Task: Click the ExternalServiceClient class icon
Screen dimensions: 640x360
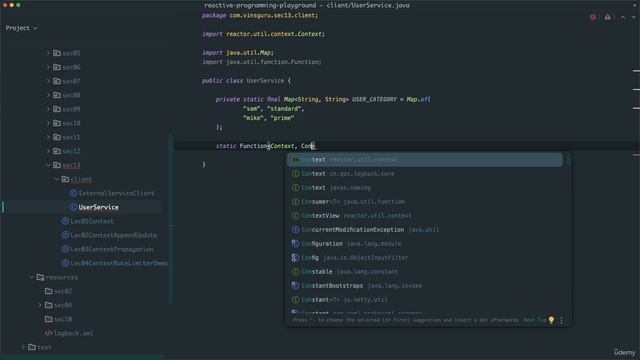Action: pos(73,193)
